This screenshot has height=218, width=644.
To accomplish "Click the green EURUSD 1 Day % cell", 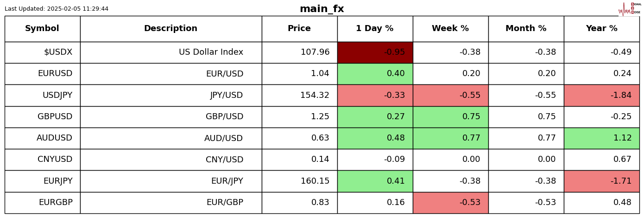I will (375, 74).
